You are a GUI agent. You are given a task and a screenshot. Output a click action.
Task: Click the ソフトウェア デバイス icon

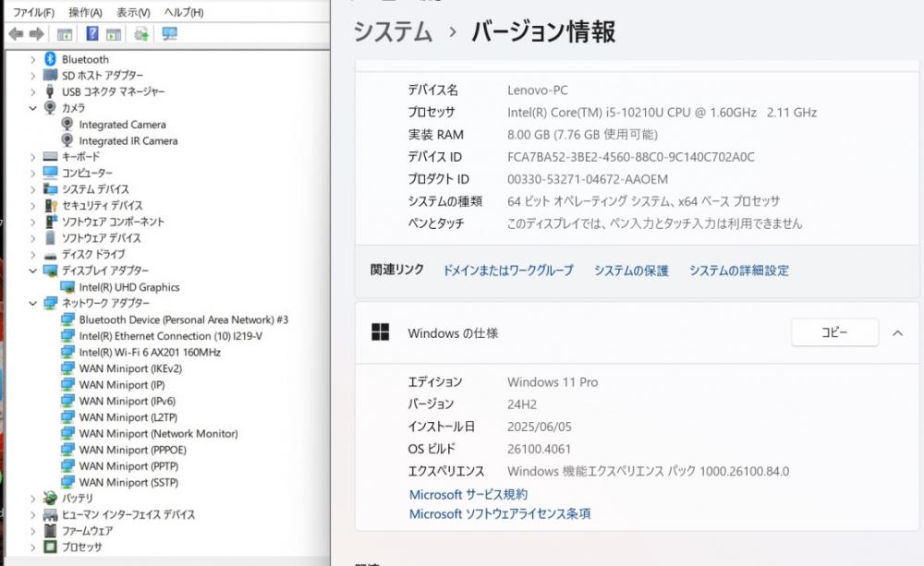pos(50,238)
